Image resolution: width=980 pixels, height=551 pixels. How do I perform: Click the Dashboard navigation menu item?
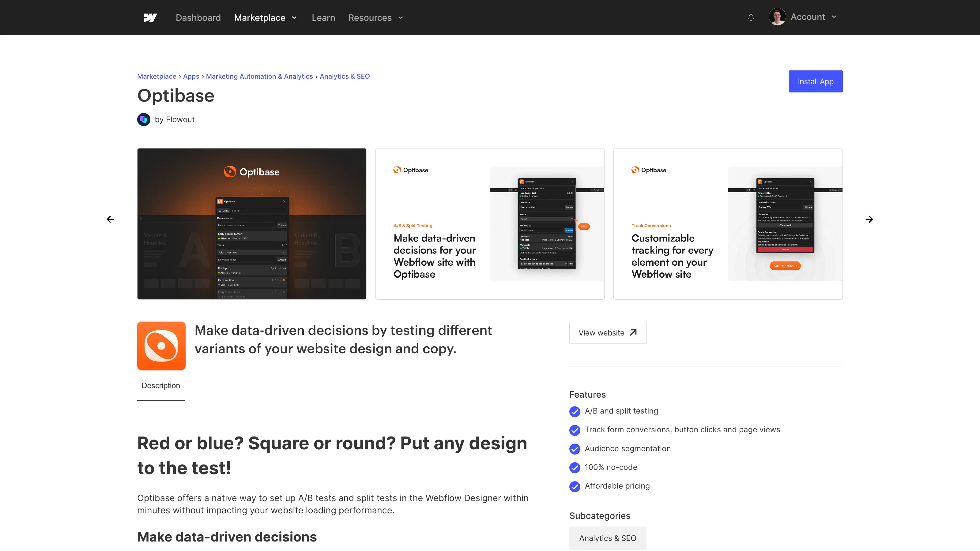click(x=198, y=17)
